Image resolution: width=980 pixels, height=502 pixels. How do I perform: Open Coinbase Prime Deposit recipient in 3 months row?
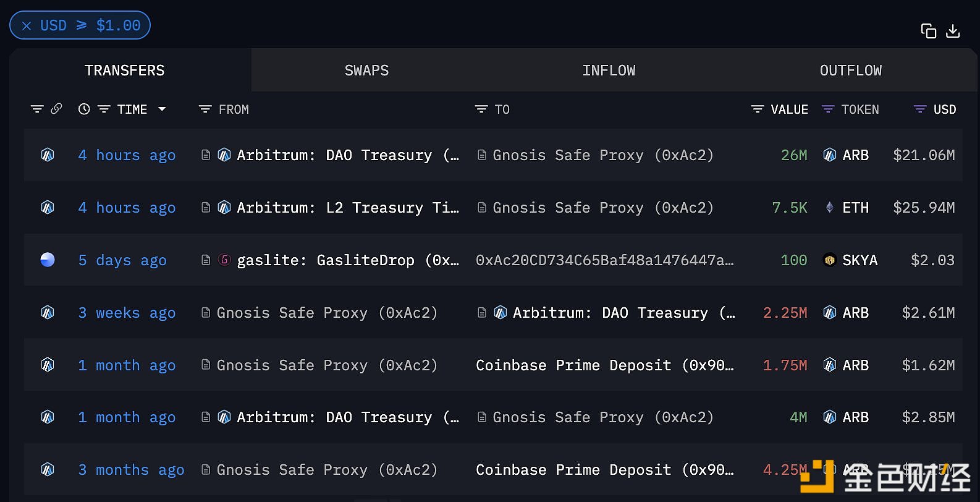tap(605, 470)
